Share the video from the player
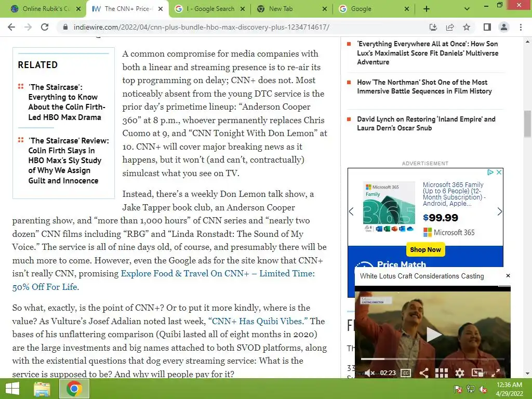This screenshot has height=399, width=532. (x=424, y=373)
